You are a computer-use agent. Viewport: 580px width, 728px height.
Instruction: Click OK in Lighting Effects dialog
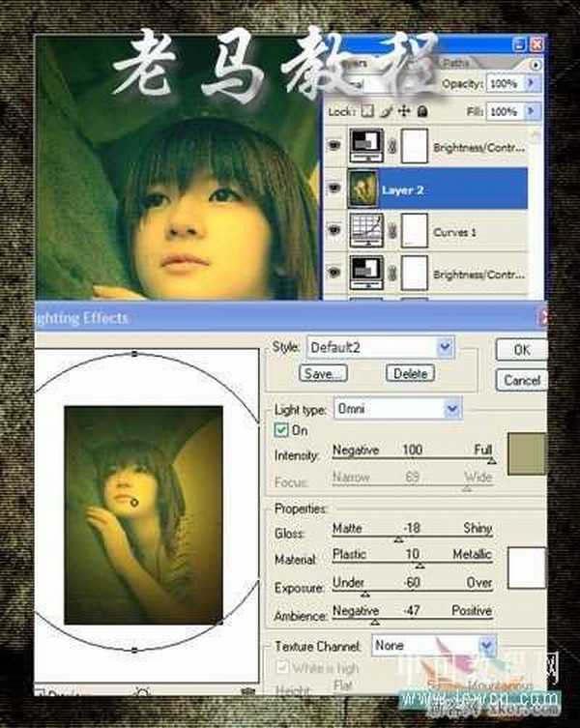point(521,349)
